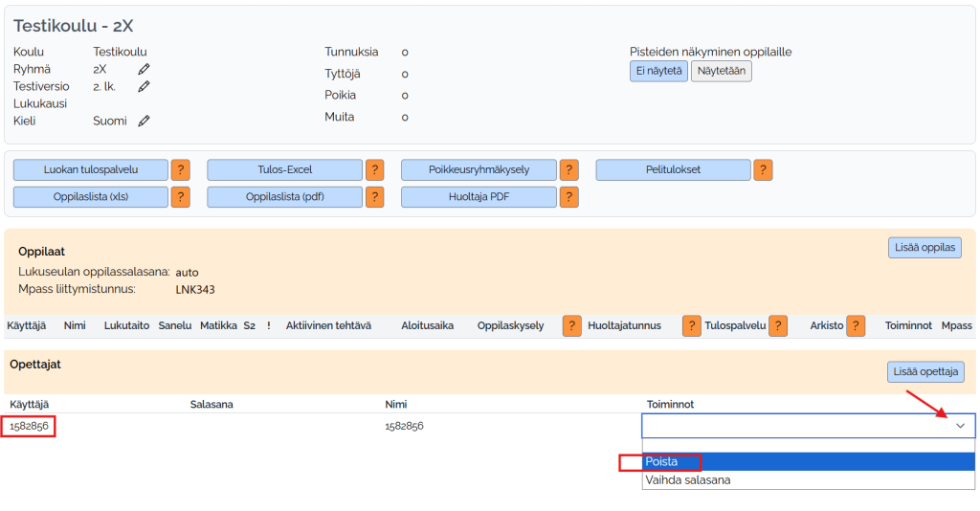Download Oppilaslista (xls)
980x511 pixels.
click(x=91, y=197)
